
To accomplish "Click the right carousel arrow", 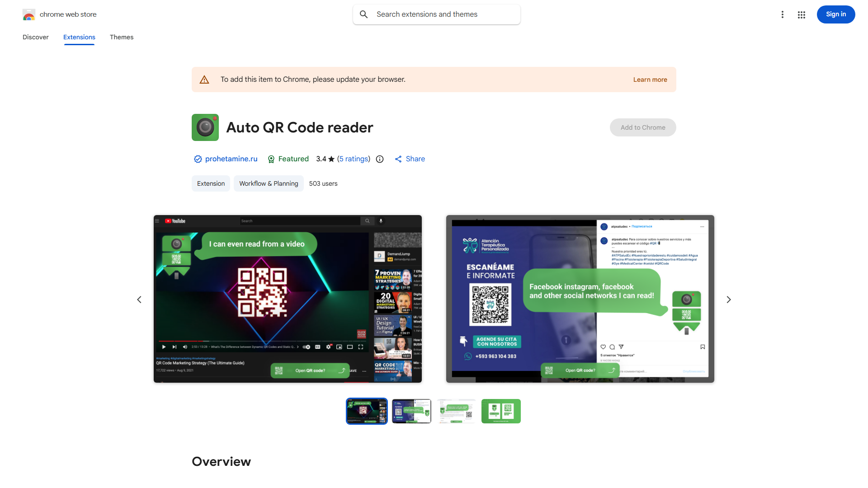I will point(729,299).
